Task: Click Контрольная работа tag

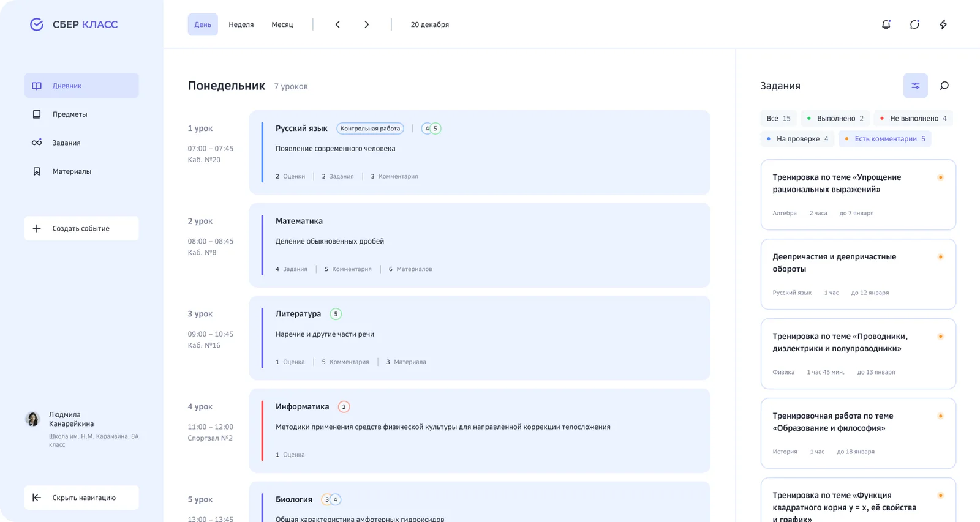Action: (x=370, y=129)
